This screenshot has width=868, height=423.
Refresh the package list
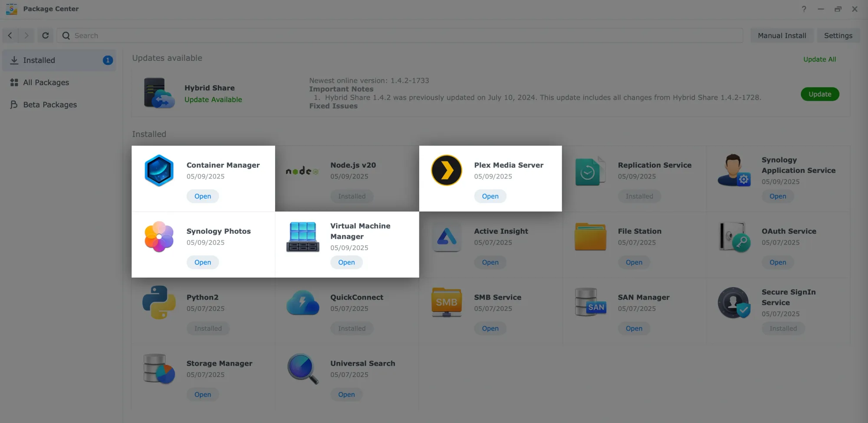point(45,36)
